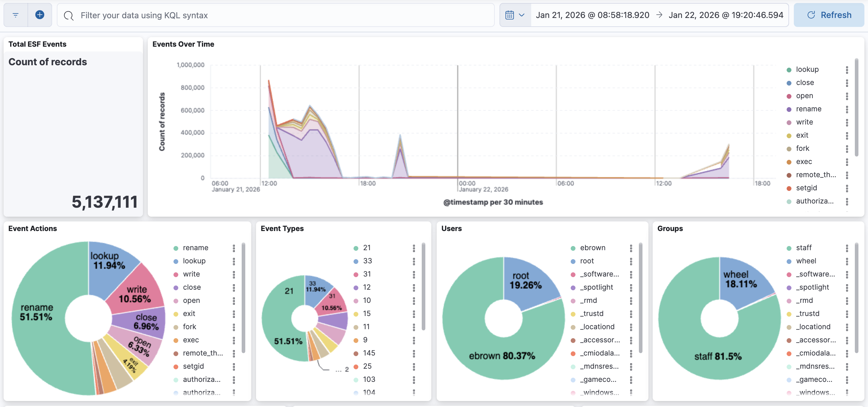Image resolution: width=868 pixels, height=407 pixels.
Task: Toggle the close series in Events Over Time legend
Action: tap(805, 83)
